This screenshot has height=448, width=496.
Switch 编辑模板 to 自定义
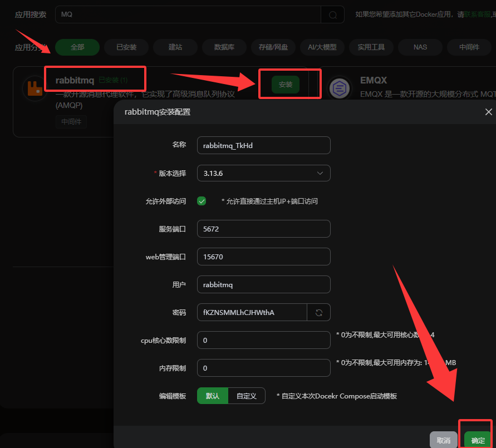pos(247,396)
